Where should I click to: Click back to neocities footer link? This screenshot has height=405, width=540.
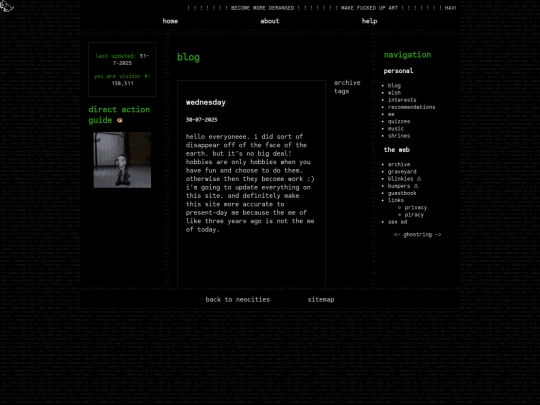(x=238, y=300)
